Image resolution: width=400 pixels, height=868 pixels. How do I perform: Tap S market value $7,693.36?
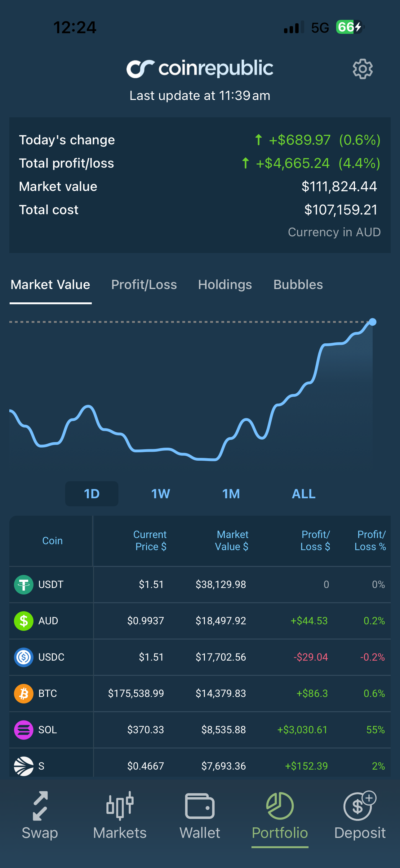tap(224, 766)
